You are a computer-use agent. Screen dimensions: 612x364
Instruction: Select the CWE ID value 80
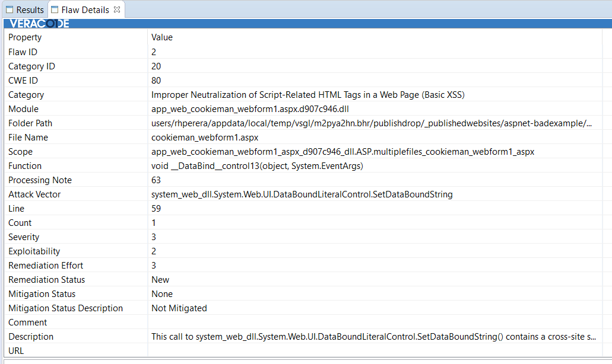point(156,81)
